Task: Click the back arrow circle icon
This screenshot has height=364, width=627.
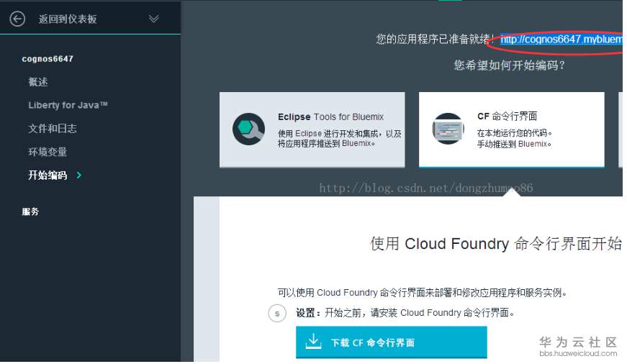Action: click(x=17, y=19)
